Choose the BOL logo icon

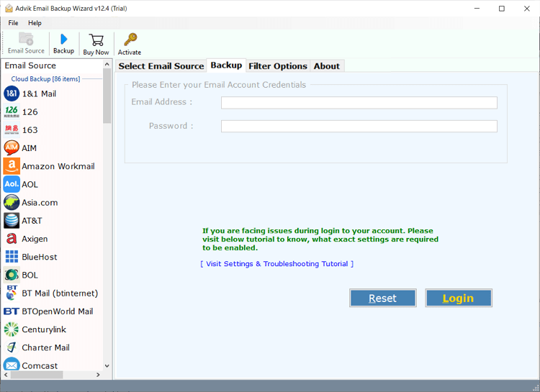click(x=12, y=275)
